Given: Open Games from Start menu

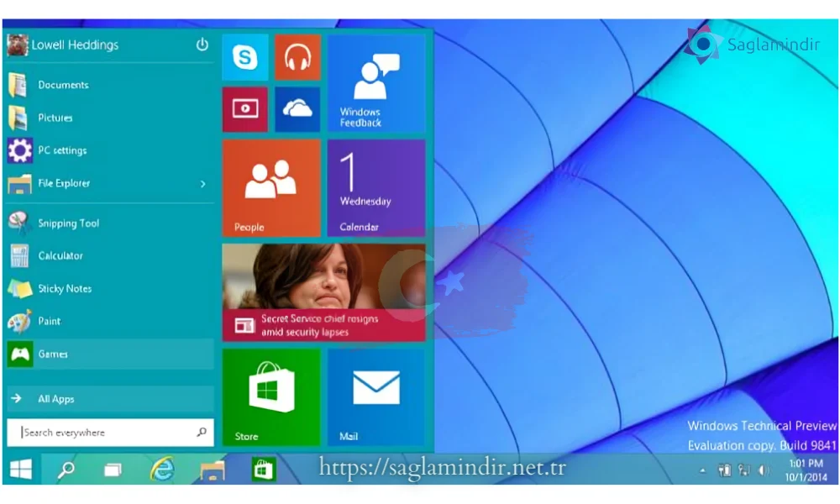Looking at the screenshot, I should coord(110,354).
